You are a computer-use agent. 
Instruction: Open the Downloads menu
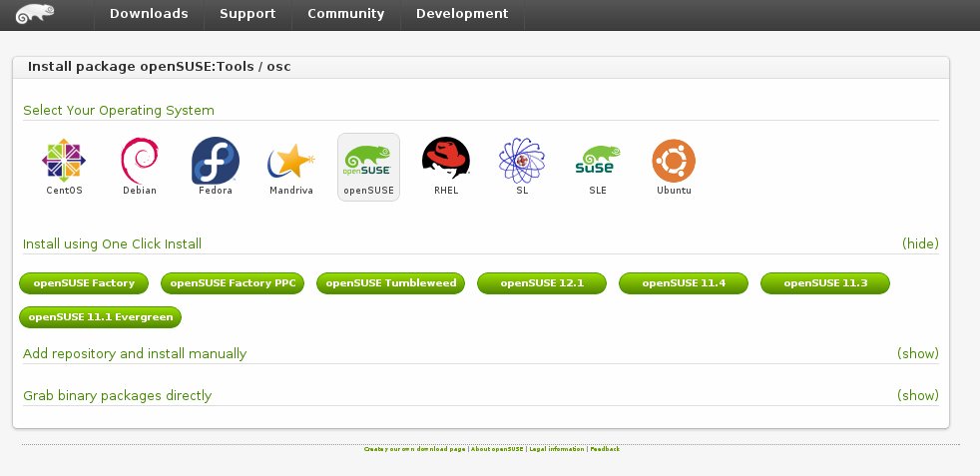(x=149, y=14)
